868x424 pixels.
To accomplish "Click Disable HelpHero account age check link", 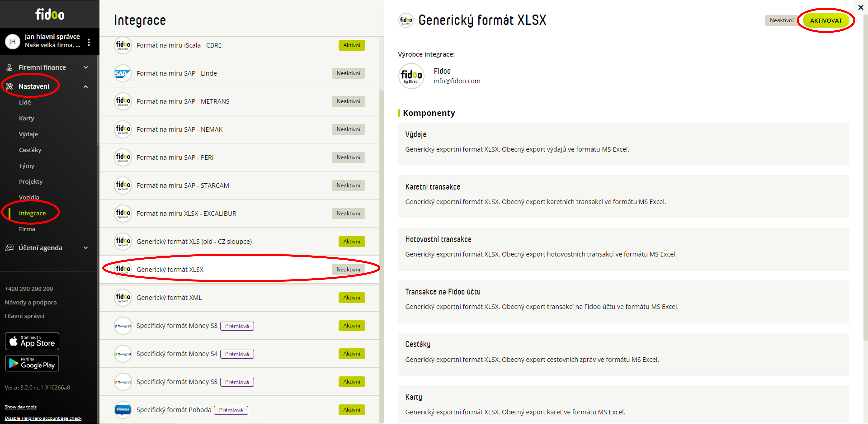I will (x=43, y=418).
